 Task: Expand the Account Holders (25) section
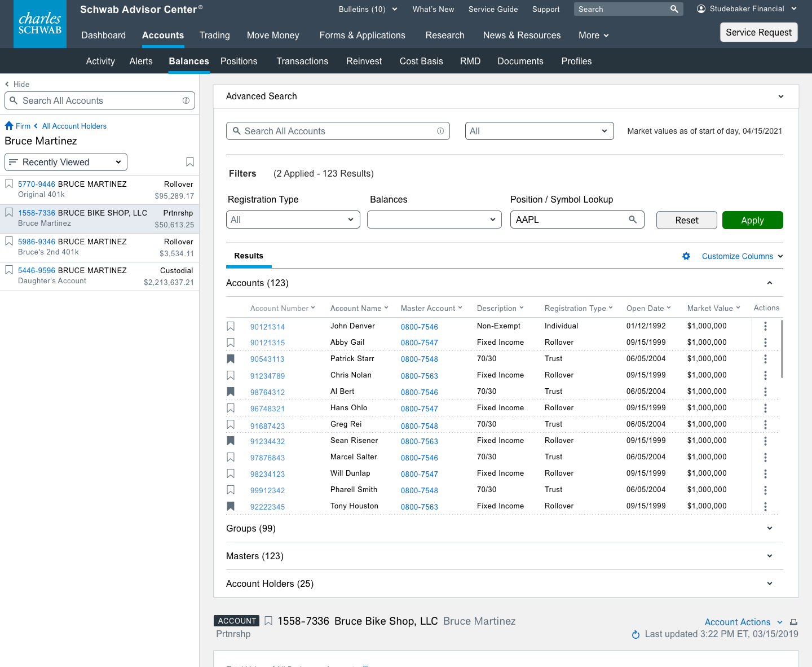[x=770, y=583]
